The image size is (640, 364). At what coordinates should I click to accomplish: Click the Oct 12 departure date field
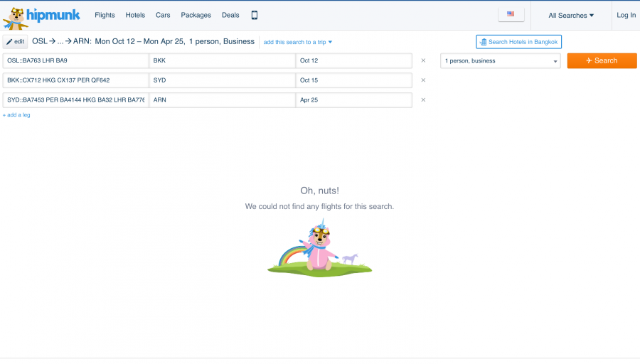[x=353, y=61]
